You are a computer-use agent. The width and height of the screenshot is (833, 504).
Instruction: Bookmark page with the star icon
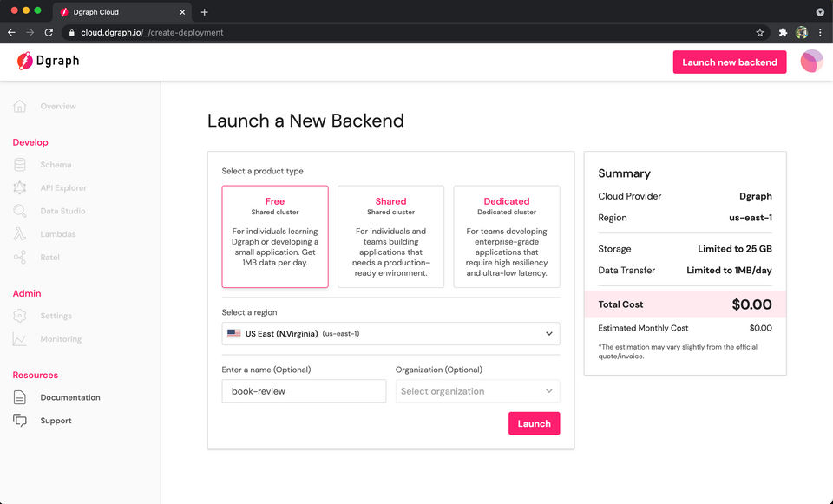(760, 32)
